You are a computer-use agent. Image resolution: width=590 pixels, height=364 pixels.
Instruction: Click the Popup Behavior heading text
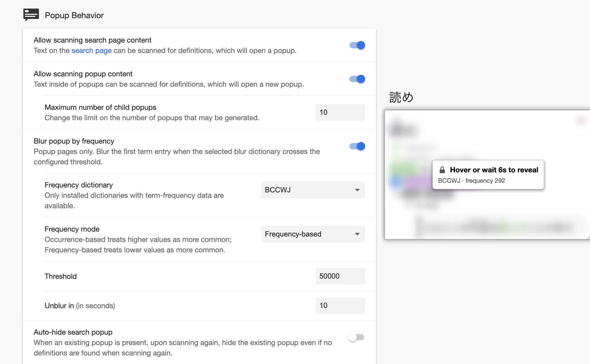(74, 15)
